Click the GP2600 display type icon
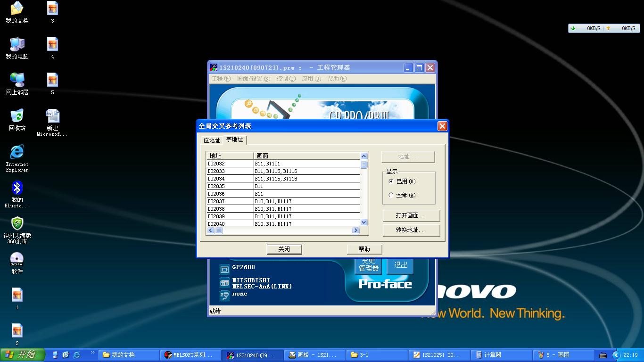Viewport: 644px width, 362px height. (x=224, y=269)
